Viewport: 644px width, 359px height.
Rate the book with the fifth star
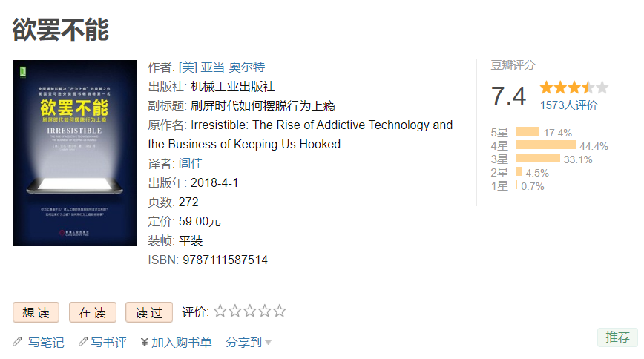pyautogui.click(x=279, y=311)
